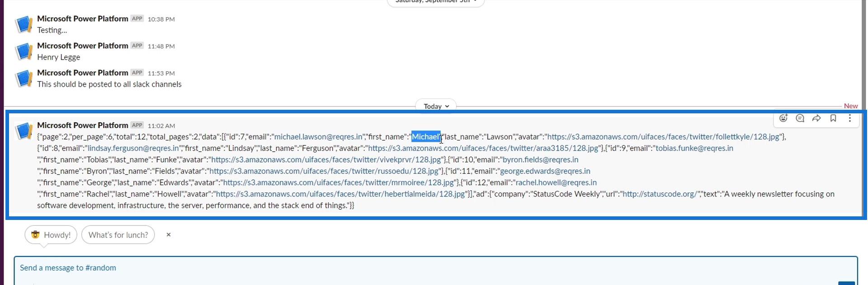
Task: Open tobias.funke@reqres.in email link
Action: (x=694, y=148)
